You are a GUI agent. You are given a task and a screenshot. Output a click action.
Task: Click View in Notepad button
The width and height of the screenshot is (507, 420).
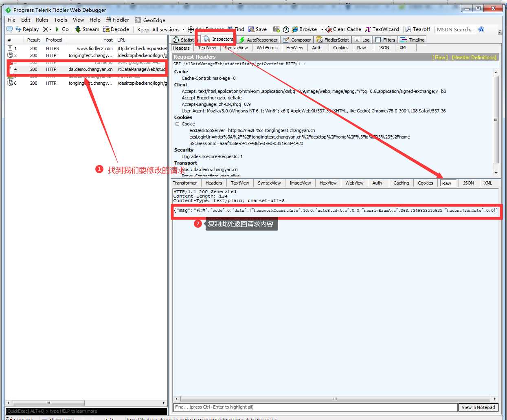click(x=478, y=407)
